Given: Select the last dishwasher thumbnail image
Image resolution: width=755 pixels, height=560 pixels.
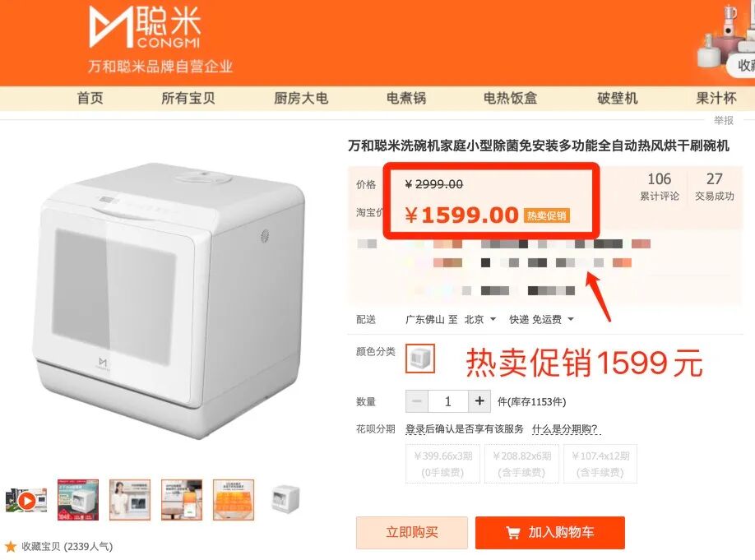Looking at the screenshot, I should [285, 499].
